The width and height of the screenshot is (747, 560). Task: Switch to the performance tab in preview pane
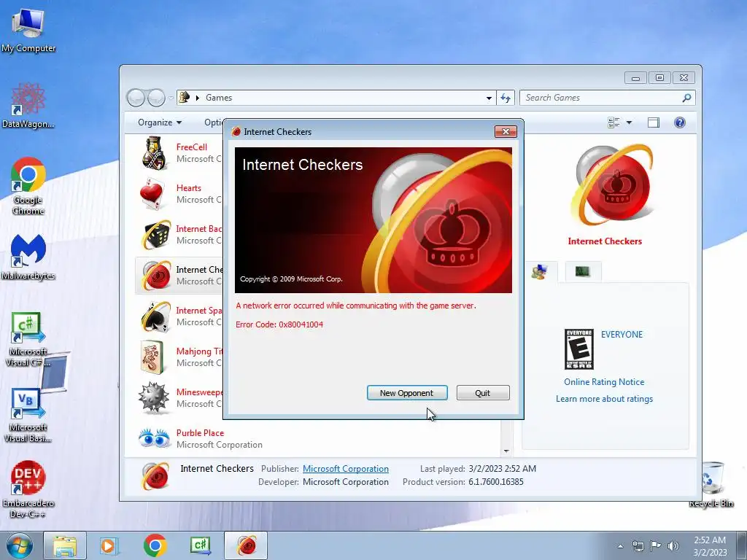(x=583, y=271)
